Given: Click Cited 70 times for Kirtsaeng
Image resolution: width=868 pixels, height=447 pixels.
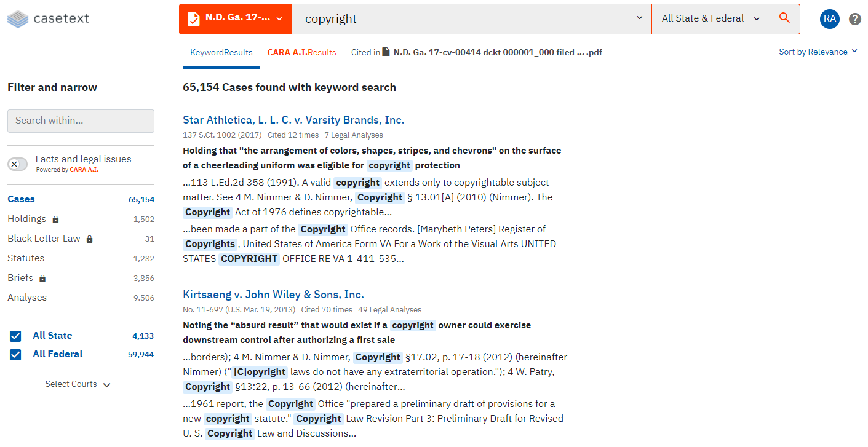Looking at the screenshot, I should click(x=327, y=310).
